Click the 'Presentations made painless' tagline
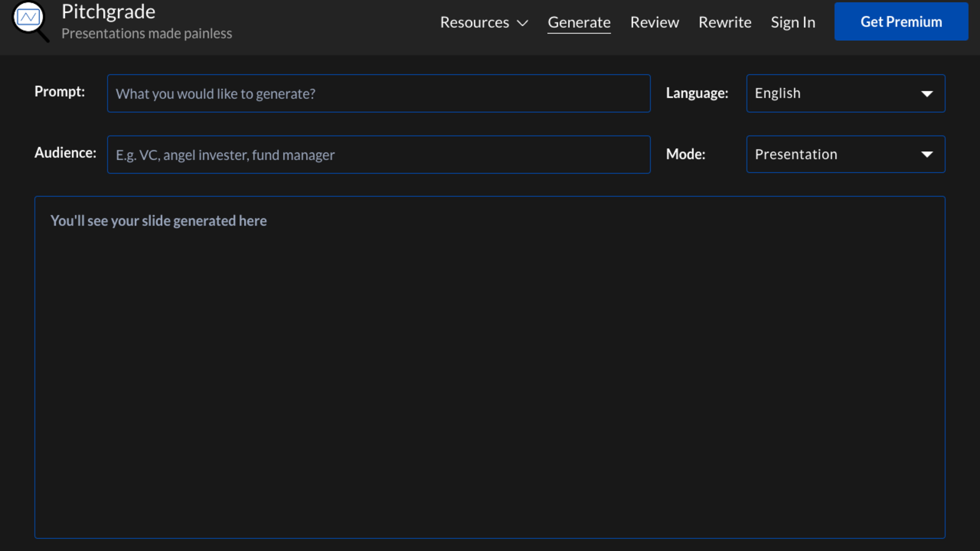This screenshot has height=551, width=980. 146,33
